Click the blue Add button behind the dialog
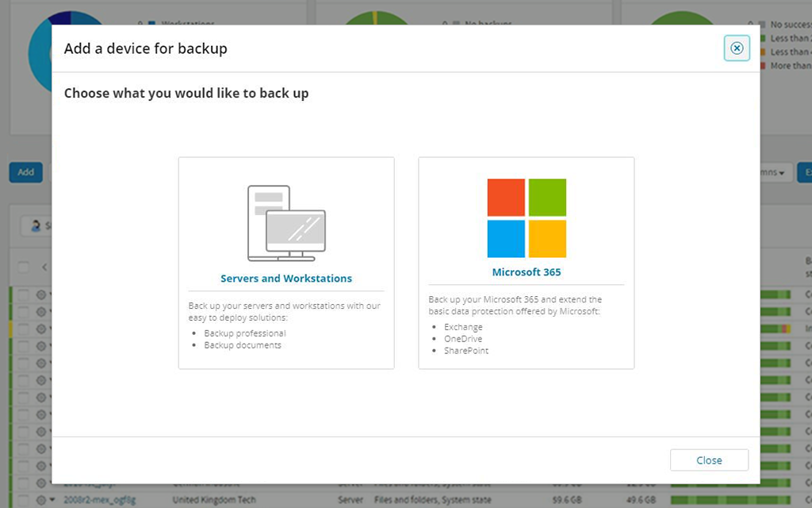 [x=26, y=172]
